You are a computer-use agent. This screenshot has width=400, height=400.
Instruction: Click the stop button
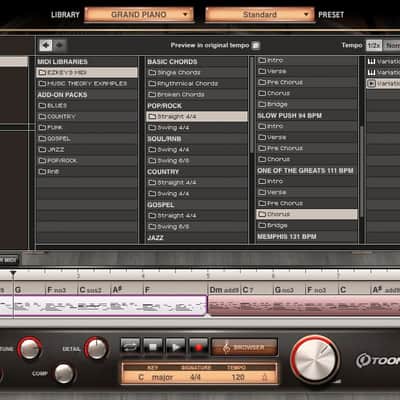click(153, 347)
